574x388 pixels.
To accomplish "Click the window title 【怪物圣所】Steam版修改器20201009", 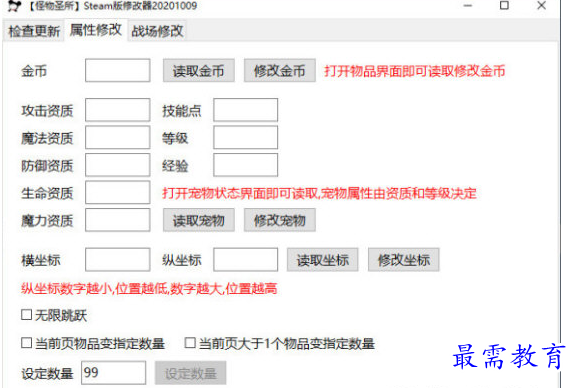I will [111, 5].
